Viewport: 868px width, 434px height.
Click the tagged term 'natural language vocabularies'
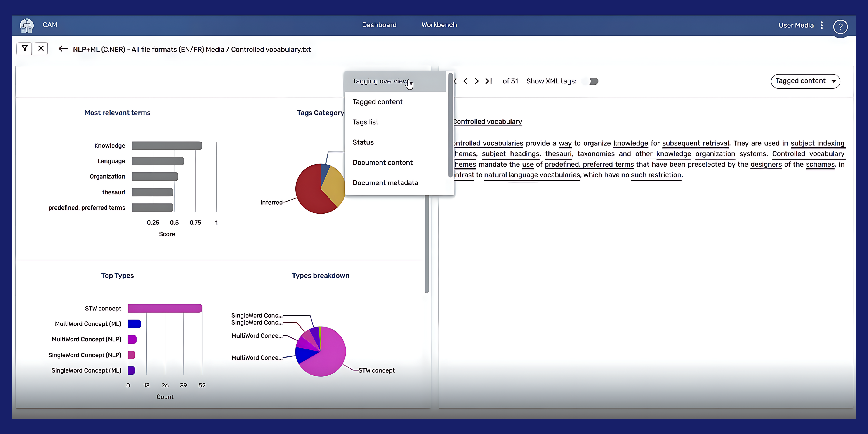point(532,175)
